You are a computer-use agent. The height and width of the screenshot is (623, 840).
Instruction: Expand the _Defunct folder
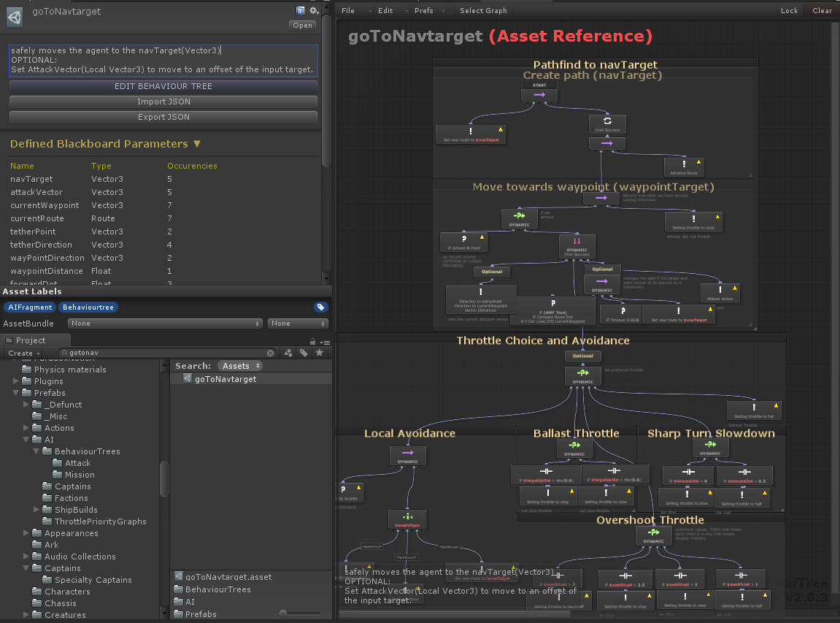[26, 405]
